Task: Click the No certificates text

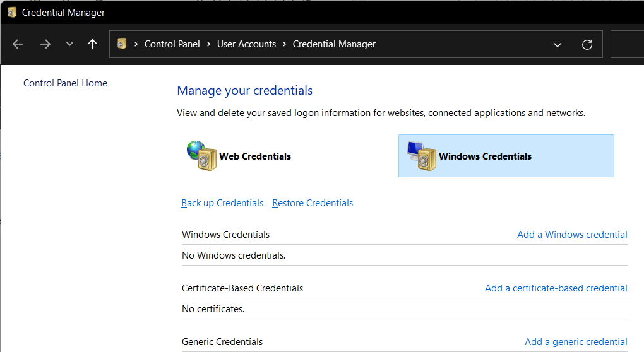Action: [213, 309]
